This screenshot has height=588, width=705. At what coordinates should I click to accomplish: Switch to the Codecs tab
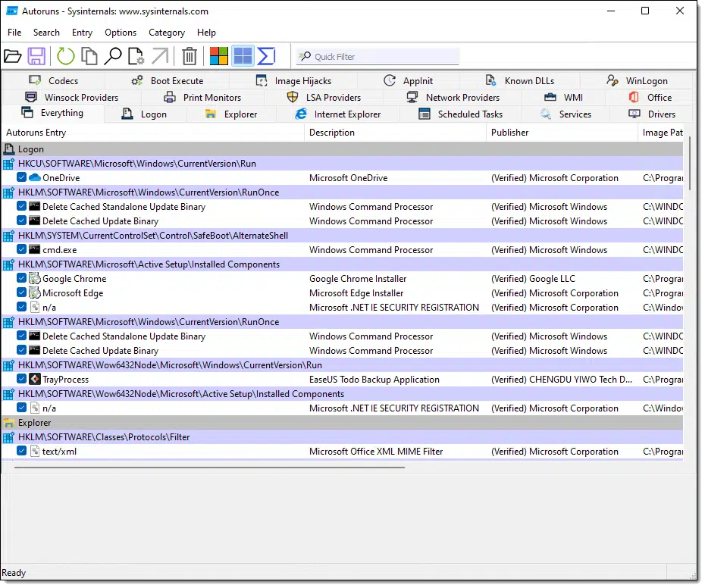tap(54, 81)
